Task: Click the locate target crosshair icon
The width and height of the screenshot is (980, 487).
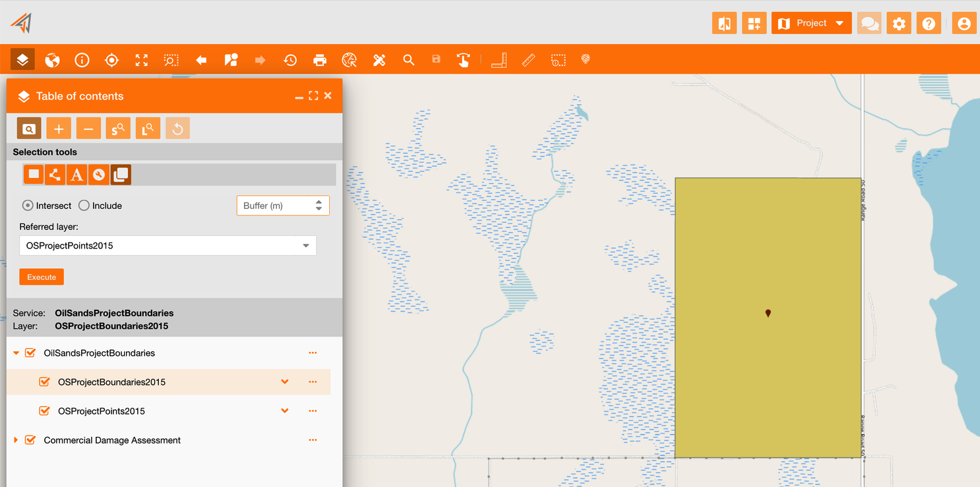Action: [111, 60]
